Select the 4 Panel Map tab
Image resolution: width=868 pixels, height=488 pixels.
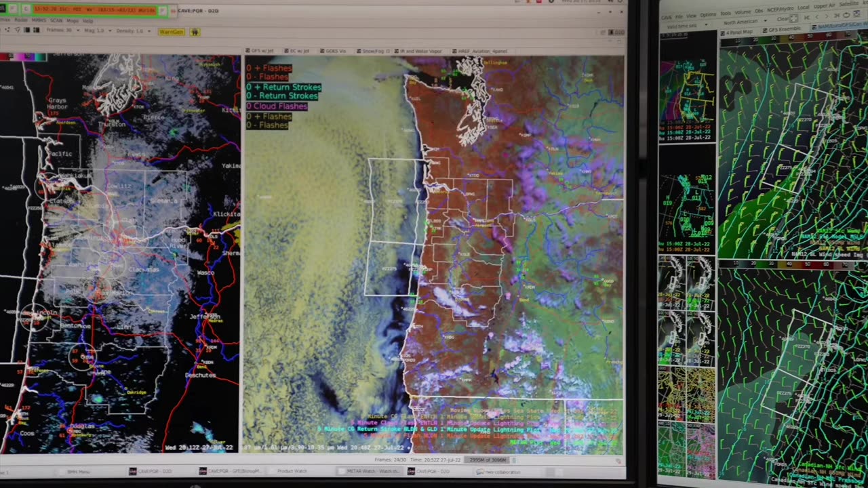(x=736, y=32)
